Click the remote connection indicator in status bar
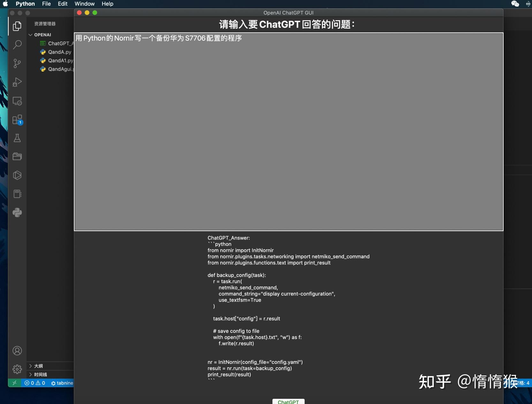 (14, 383)
